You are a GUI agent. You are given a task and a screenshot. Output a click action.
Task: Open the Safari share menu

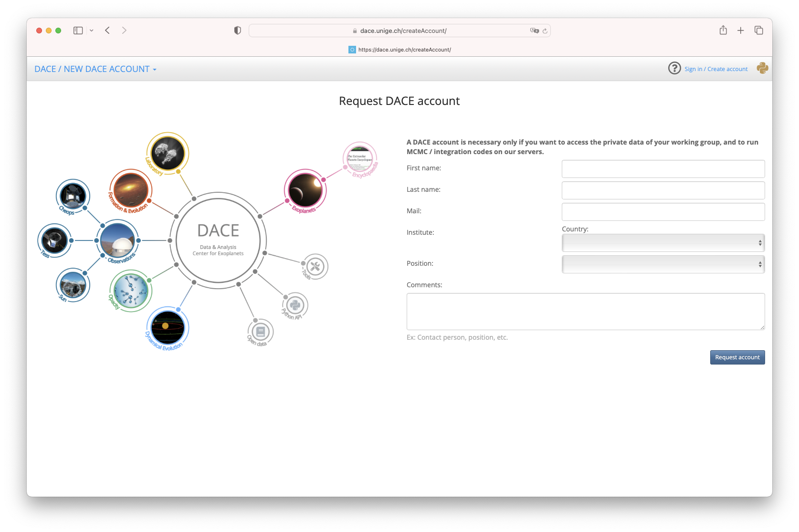tap(723, 30)
